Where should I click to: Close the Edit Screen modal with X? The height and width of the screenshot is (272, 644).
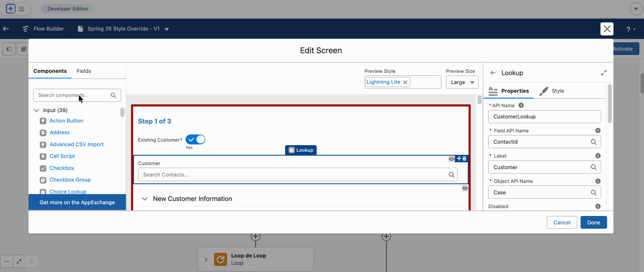[607, 29]
